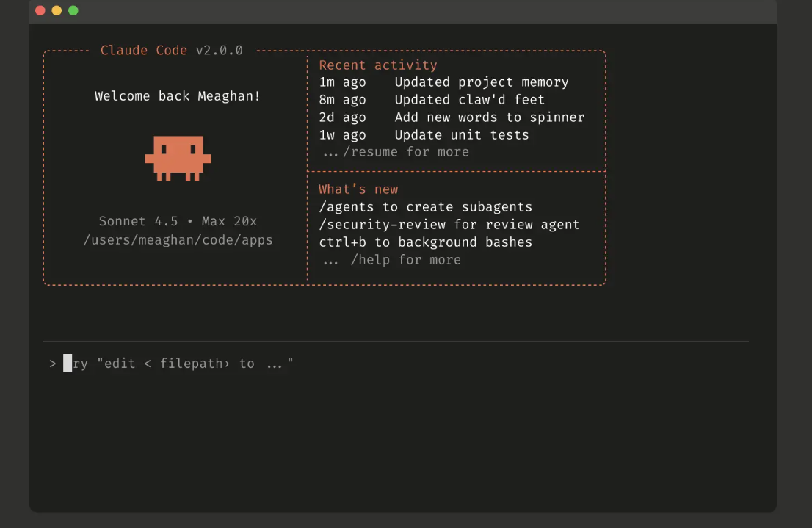Open the "Add new words to spinner" entry
The width and height of the screenshot is (812, 528).
click(489, 117)
